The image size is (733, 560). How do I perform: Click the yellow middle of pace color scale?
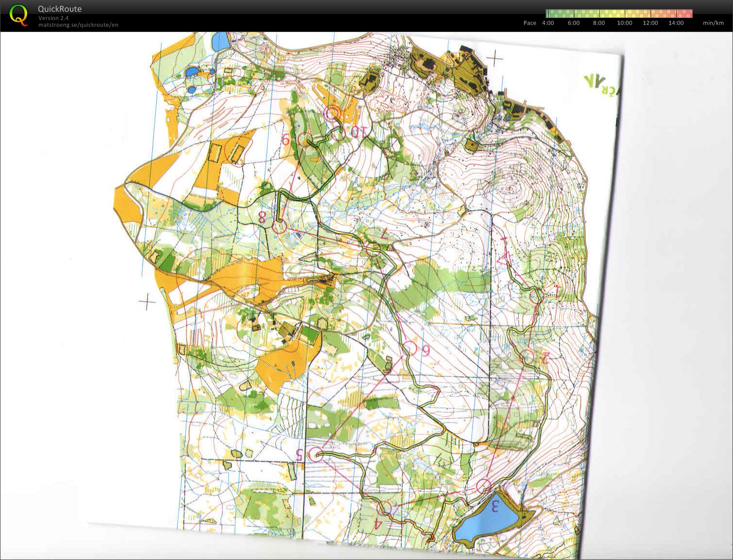619,14
